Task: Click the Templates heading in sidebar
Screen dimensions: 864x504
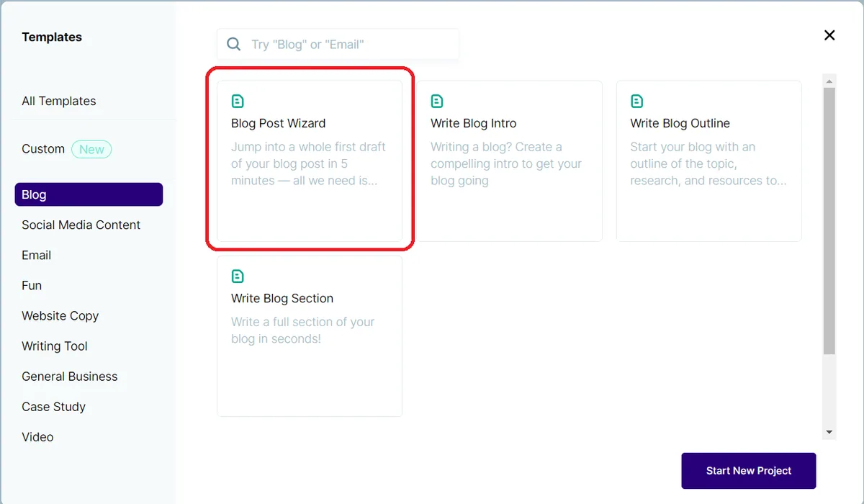Action: pyautogui.click(x=52, y=37)
